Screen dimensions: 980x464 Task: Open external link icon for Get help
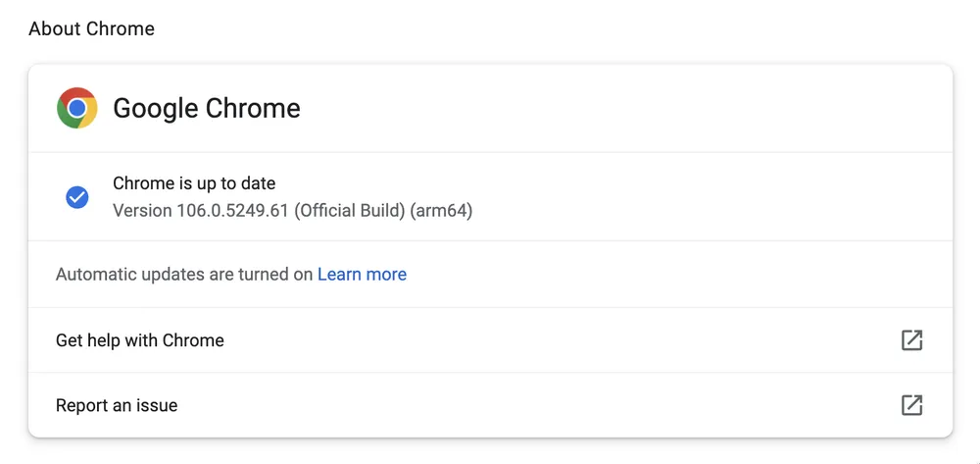[911, 340]
